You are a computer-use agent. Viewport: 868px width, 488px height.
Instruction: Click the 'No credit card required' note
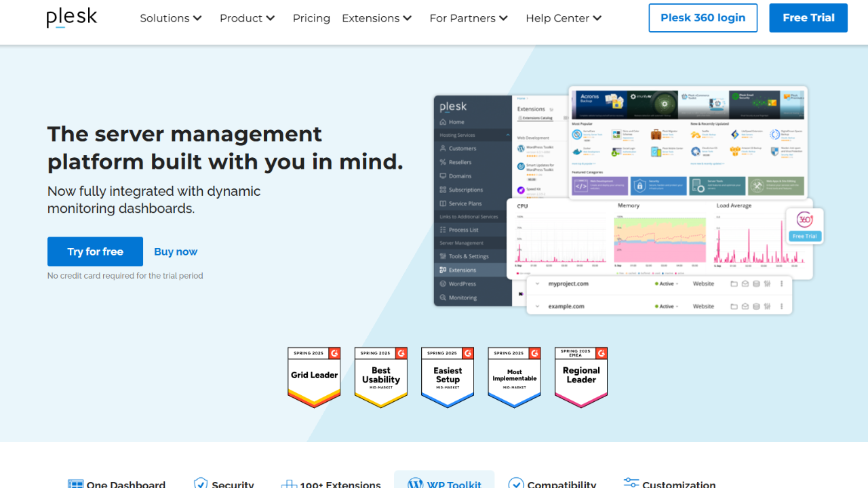[125, 276]
